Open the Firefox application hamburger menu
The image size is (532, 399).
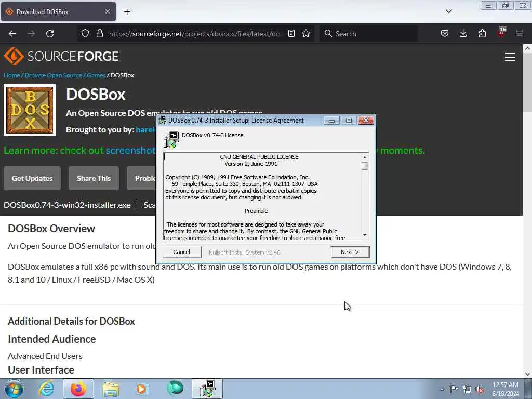(x=520, y=33)
